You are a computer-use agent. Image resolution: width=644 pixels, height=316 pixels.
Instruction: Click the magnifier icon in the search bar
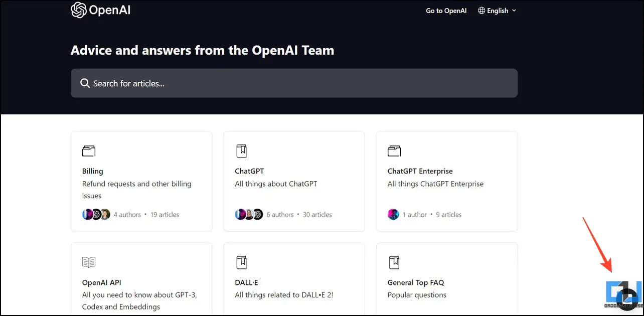(85, 83)
